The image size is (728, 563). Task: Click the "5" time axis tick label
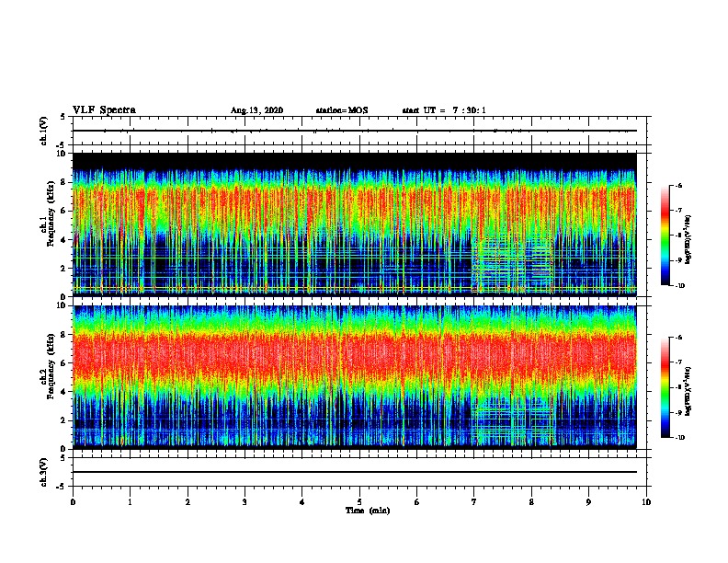click(359, 502)
